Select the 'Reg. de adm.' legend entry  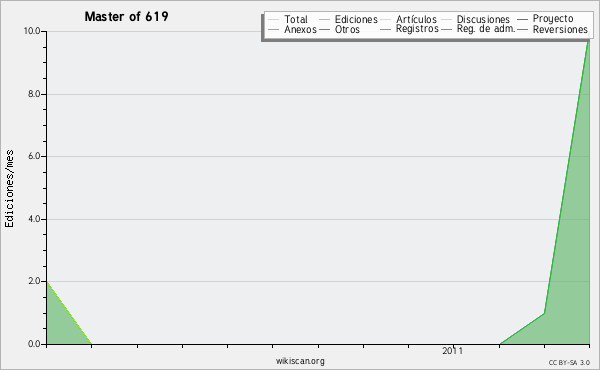486,29
